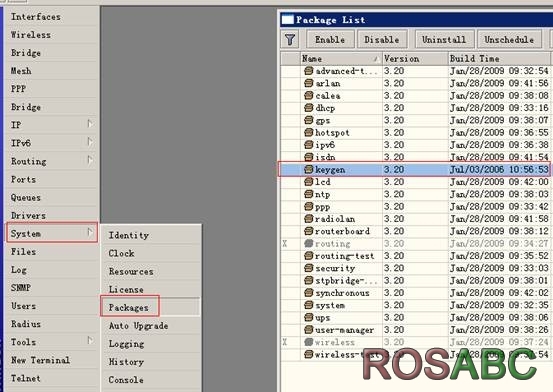
Task: Expand the System submenu arrow
Action: coord(90,233)
